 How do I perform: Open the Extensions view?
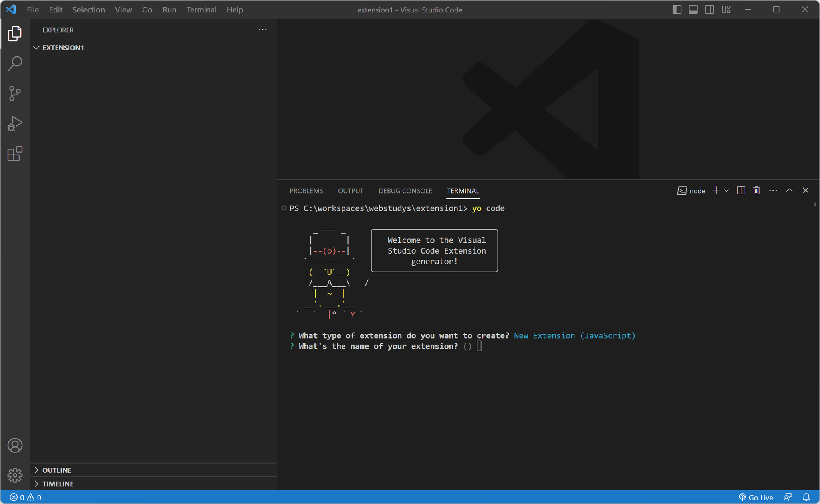click(15, 154)
